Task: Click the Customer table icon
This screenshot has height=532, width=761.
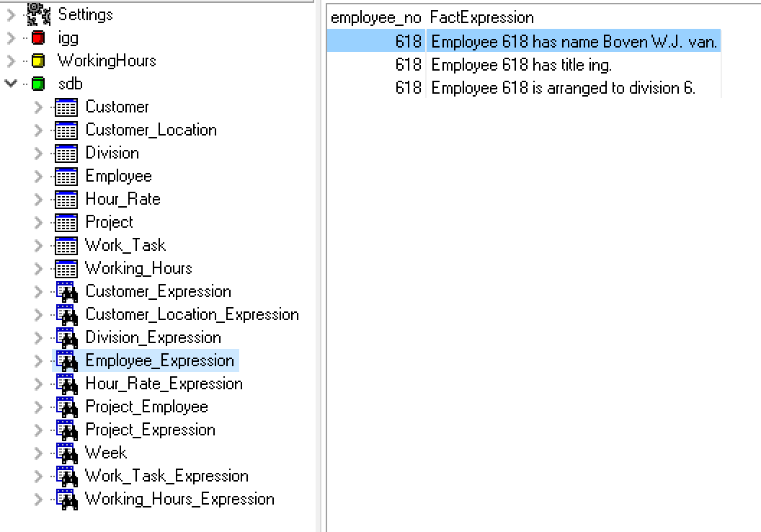Action: pos(66,107)
